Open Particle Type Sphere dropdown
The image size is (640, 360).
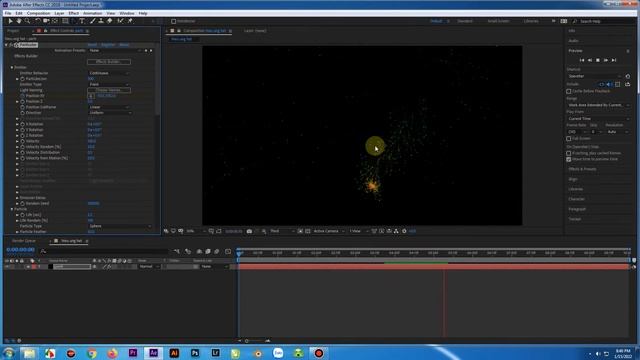pos(119,226)
